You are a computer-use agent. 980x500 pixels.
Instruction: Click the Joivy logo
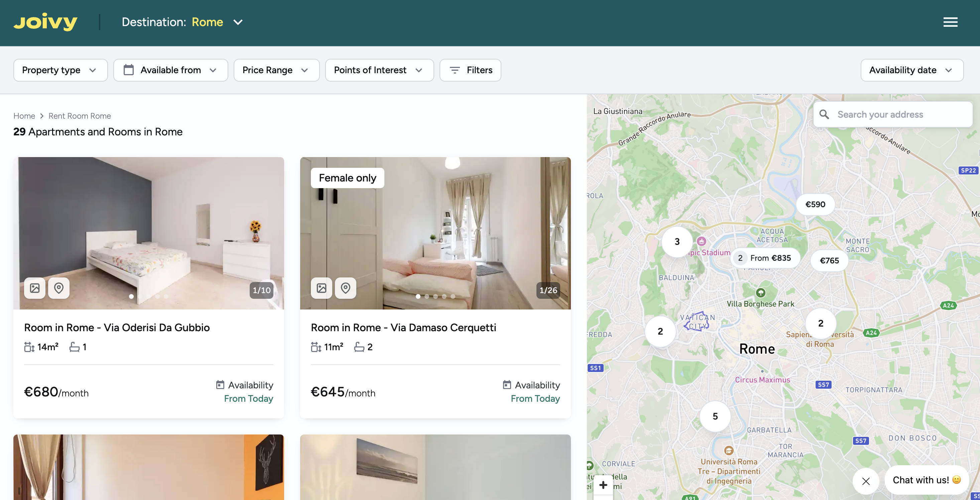pos(45,22)
